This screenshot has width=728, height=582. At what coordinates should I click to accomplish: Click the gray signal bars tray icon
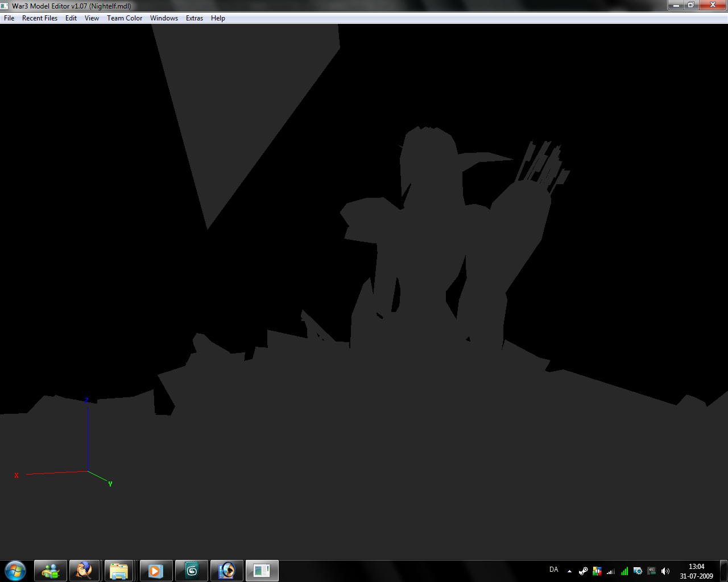click(x=611, y=571)
